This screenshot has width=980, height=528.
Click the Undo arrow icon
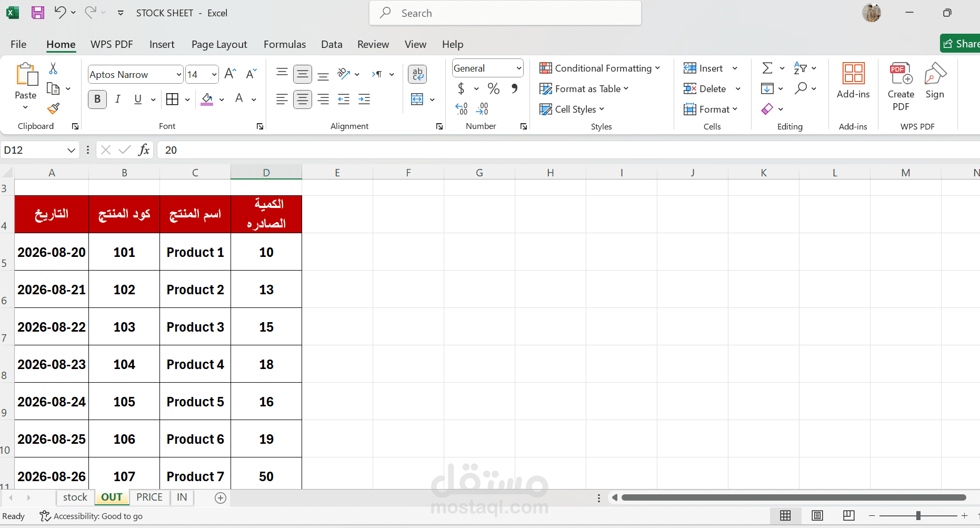[61, 13]
